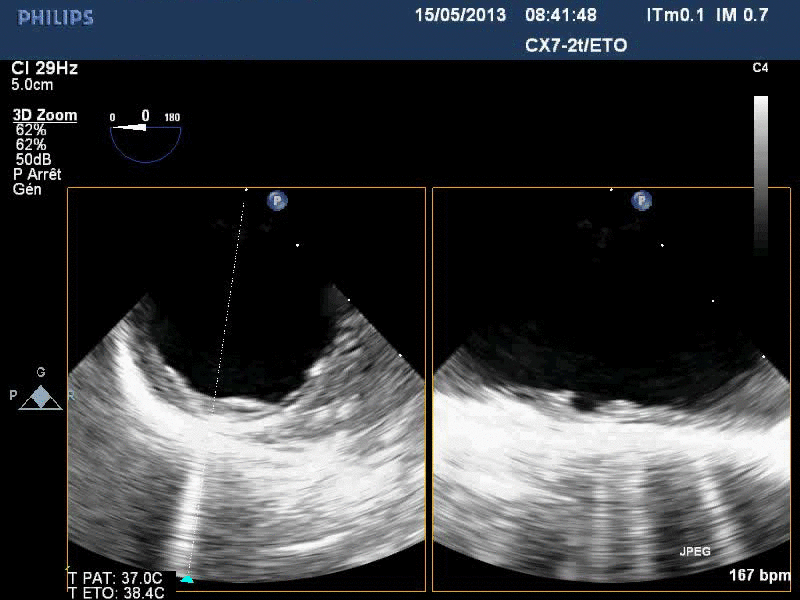Screen dimensions: 800x600
Task: Click the T PAT: 37.0C reading
Action: point(115,578)
